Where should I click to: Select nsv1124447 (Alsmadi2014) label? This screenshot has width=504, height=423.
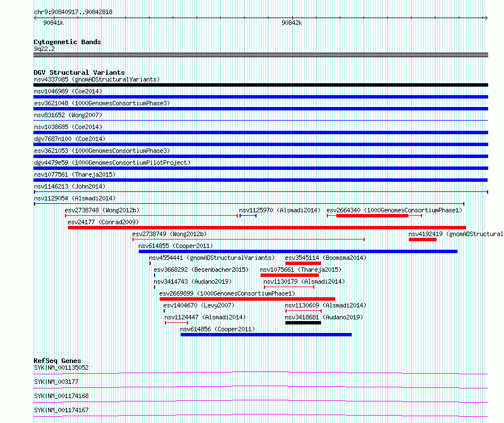(x=205, y=317)
